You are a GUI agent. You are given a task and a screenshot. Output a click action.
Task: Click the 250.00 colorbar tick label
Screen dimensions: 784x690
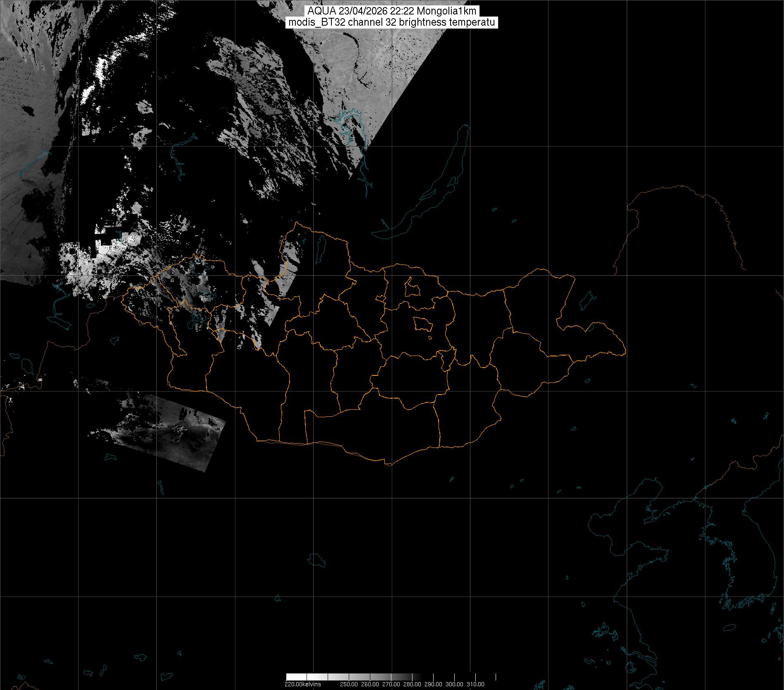pos(349,684)
